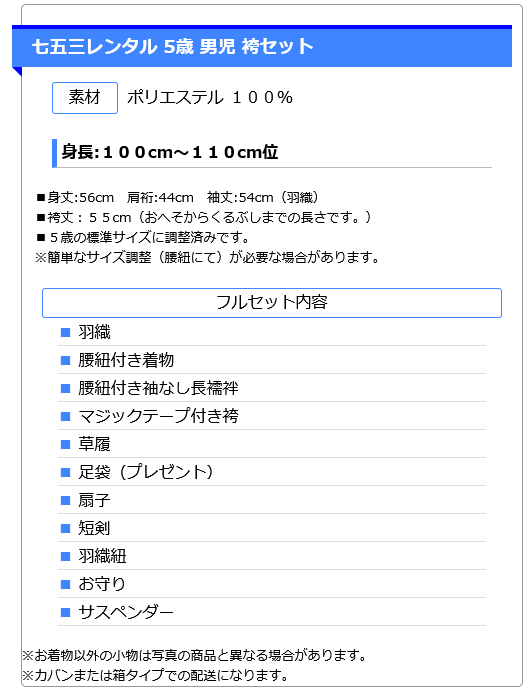Click the 身丈:56cm measurement line
This screenshot has width=531, height=695.
177,197
